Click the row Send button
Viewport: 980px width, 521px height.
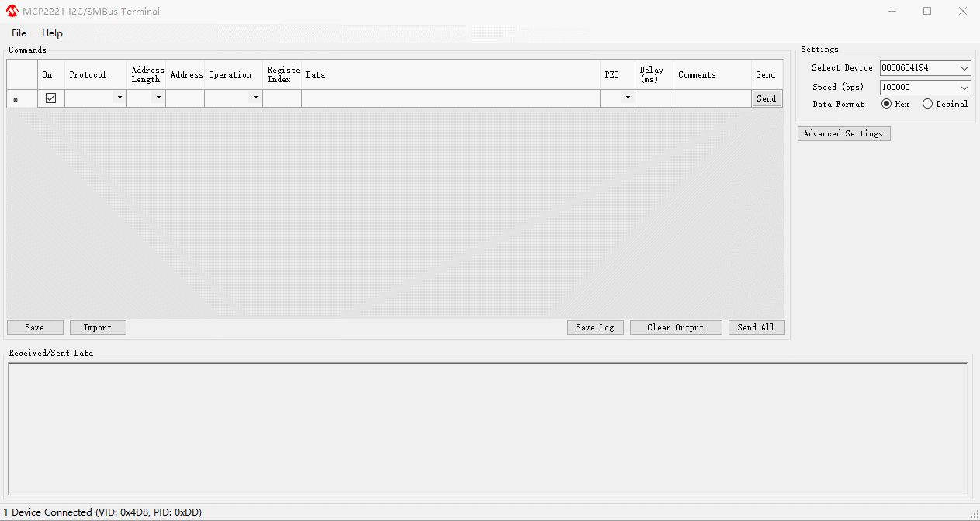click(767, 98)
